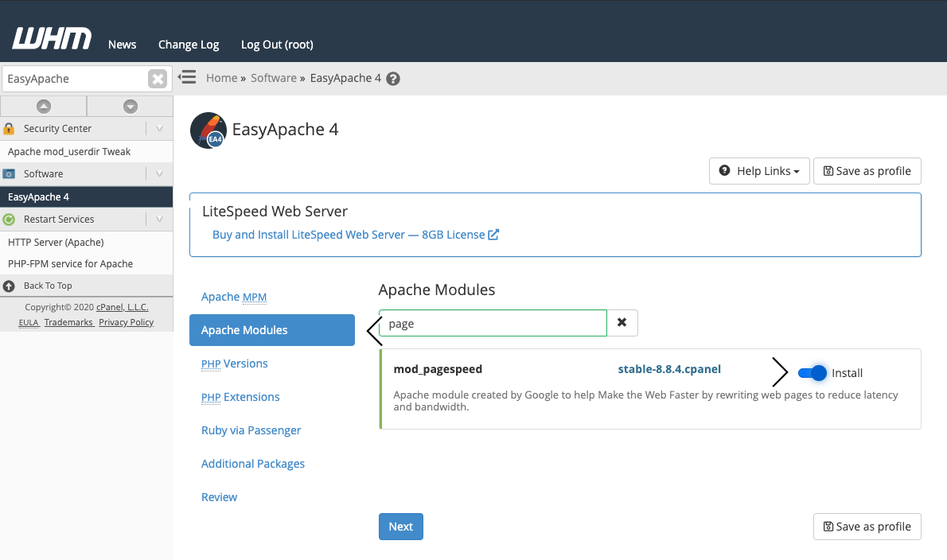Open Change Log in the top bar
The height and width of the screenshot is (560, 947).
(189, 45)
